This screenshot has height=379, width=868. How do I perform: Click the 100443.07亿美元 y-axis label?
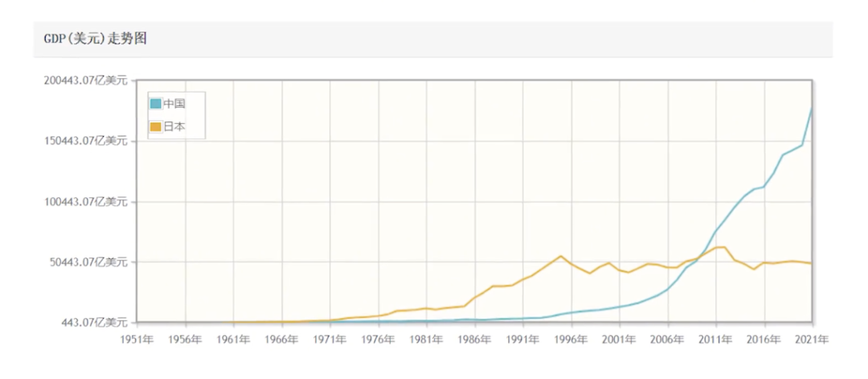[x=87, y=201]
